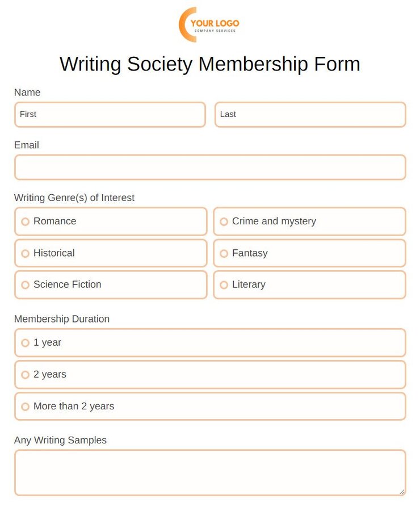This screenshot has height=511, width=420.
Task: Click the First name input field
Action: tap(110, 115)
